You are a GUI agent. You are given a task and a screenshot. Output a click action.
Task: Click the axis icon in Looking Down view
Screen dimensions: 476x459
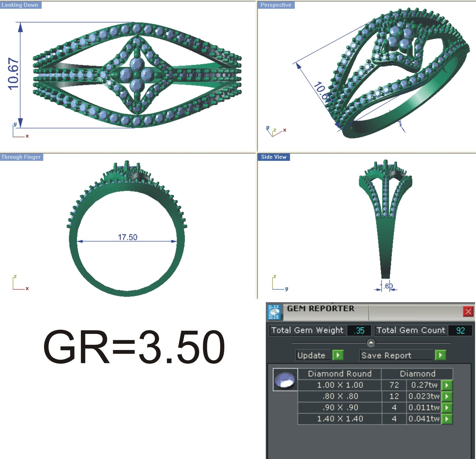click(x=20, y=130)
